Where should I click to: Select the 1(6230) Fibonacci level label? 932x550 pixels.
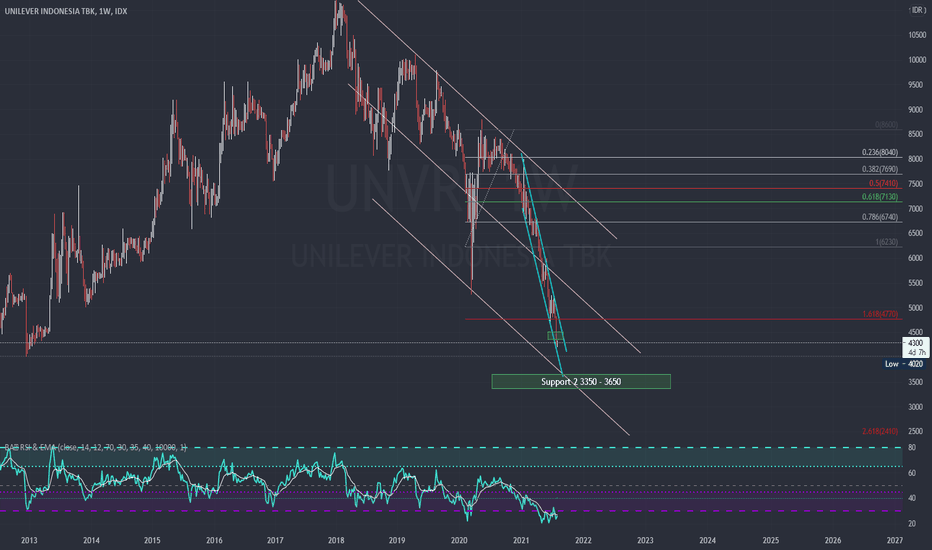click(886, 242)
